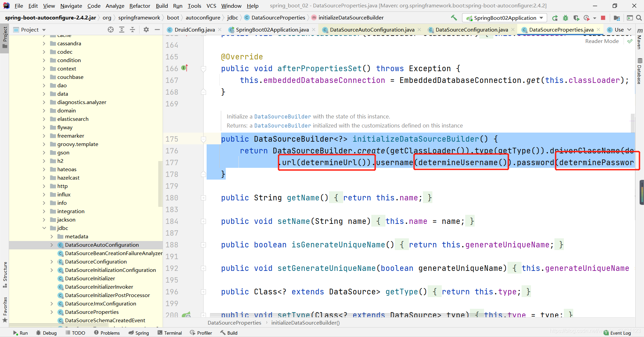Open Project Structure toolbar icon
644x337 pixels.
click(x=617, y=18)
